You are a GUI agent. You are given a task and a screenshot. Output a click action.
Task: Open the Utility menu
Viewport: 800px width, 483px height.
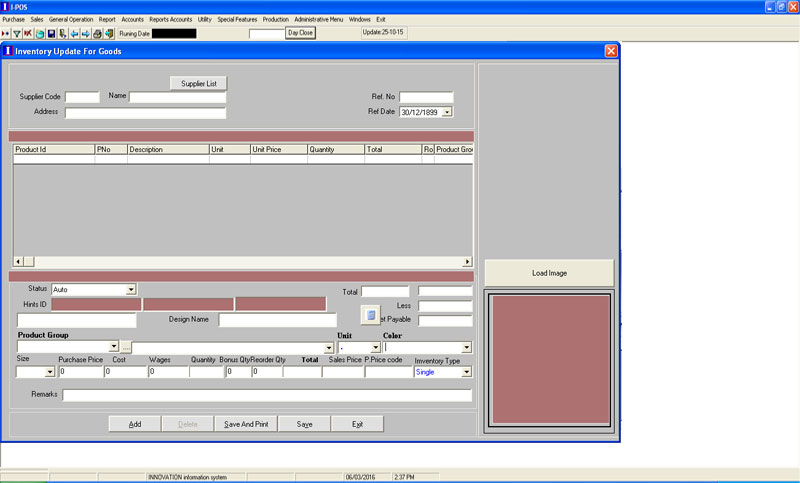click(205, 19)
